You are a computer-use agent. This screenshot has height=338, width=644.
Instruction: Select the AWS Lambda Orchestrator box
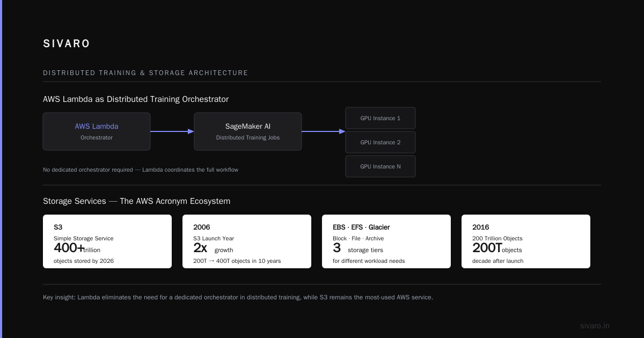[x=97, y=131]
